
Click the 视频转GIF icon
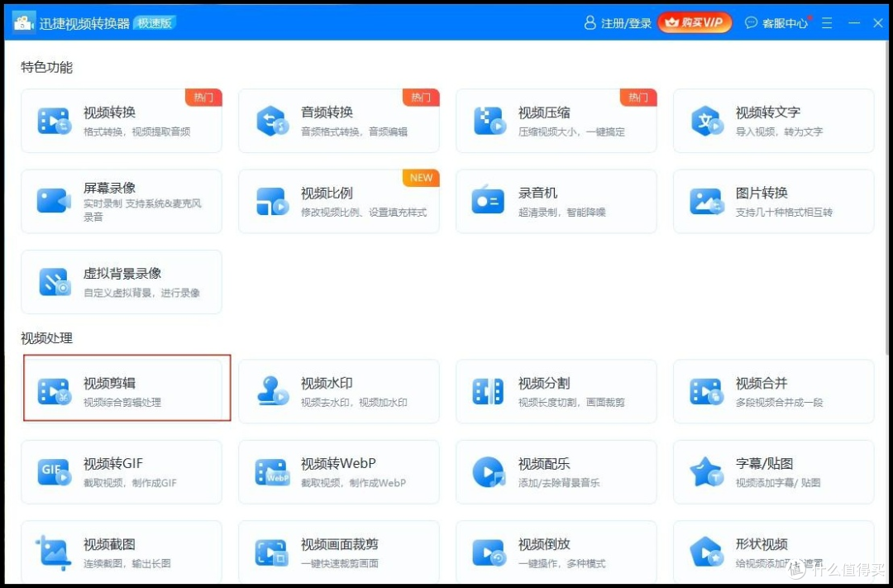click(x=54, y=472)
